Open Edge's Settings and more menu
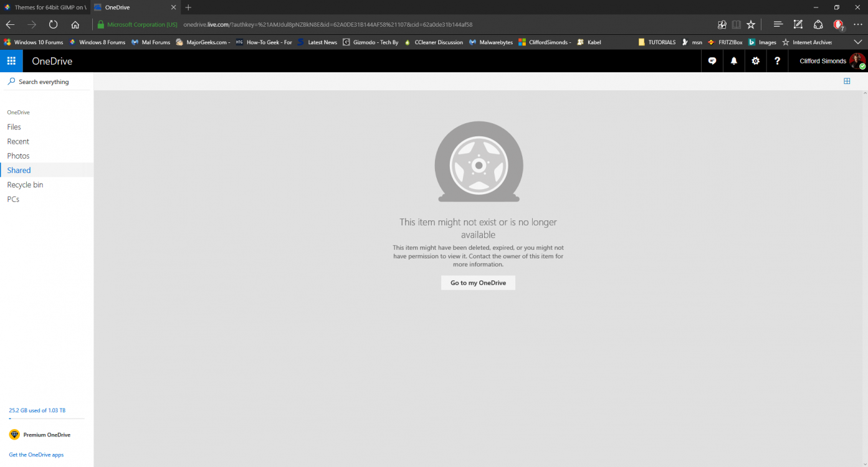This screenshot has height=467, width=868. click(858, 24)
